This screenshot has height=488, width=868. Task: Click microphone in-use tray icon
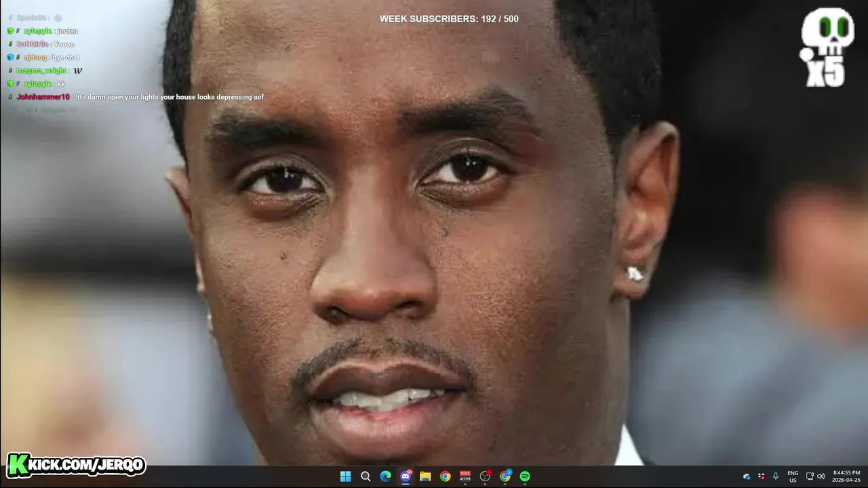(x=776, y=476)
